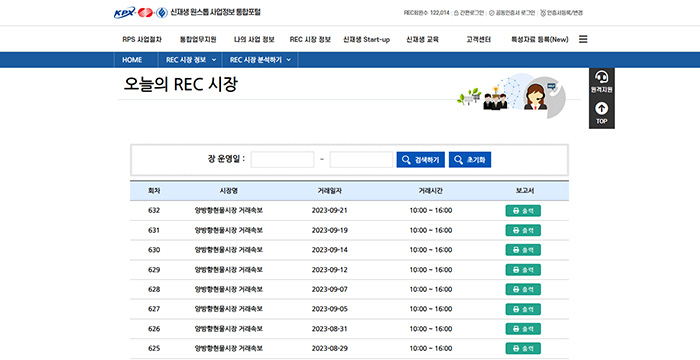Select the date 2023-09-12
This screenshot has width=700, height=360.
click(329, 270)
